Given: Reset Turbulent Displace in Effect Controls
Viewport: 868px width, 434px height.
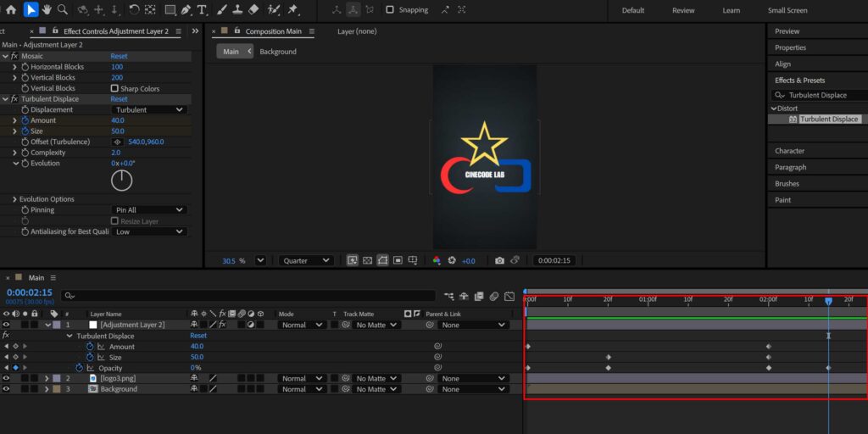Looking at the screenshot, I should [119, 99].
